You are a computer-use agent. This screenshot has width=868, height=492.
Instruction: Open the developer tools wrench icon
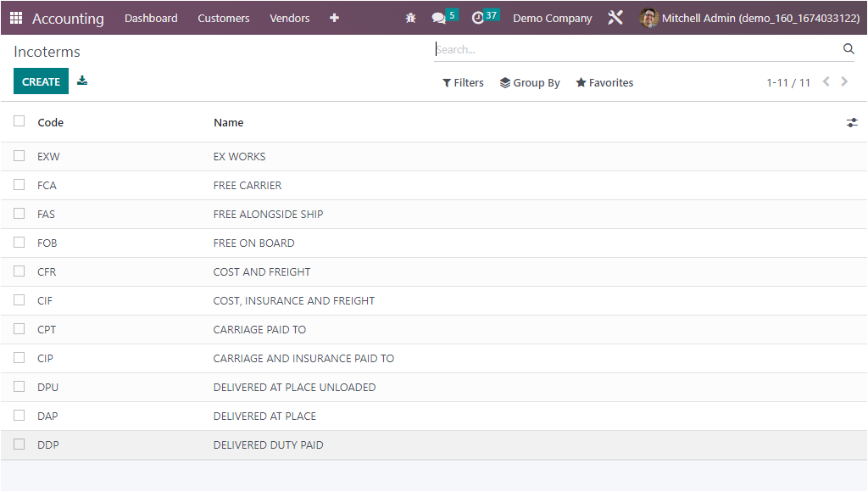[615, 18]
